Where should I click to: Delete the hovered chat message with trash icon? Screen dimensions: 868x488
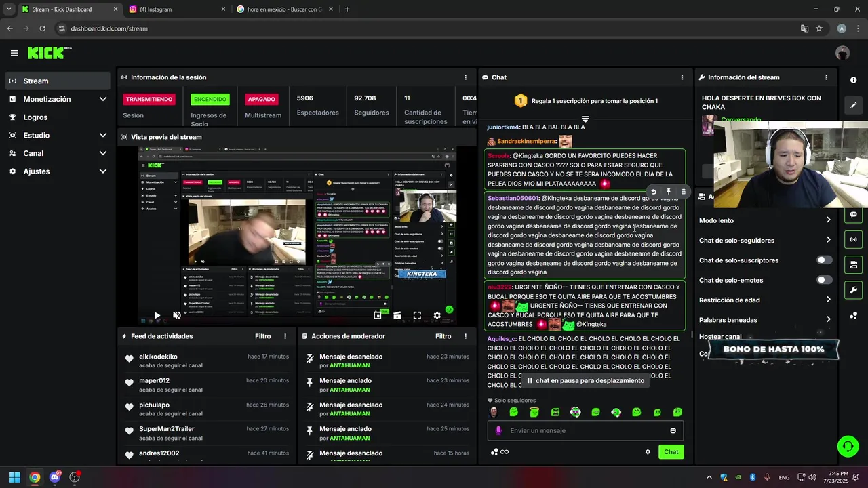pyautogui.click(x=683, y=192)
